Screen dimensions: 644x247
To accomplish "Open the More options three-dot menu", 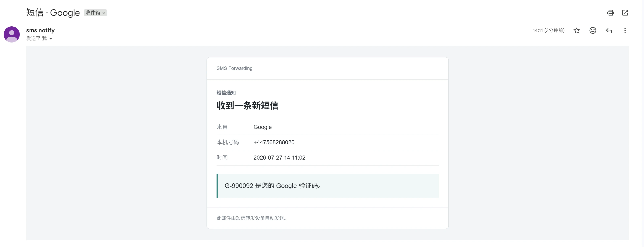I will (625, 31).
